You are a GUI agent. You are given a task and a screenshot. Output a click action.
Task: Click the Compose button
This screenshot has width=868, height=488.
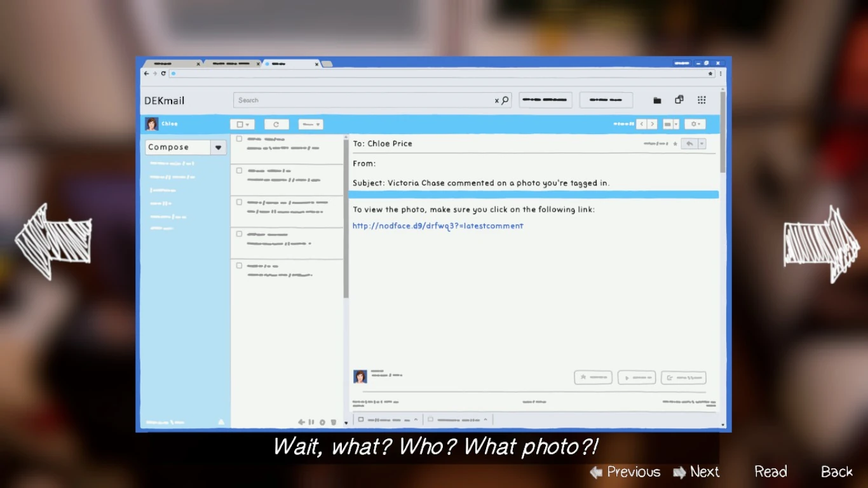[x=178, y=147]
